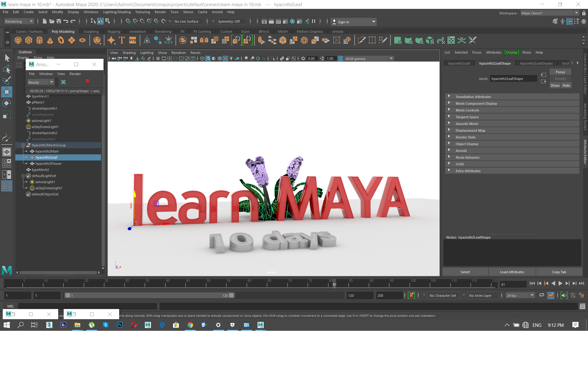Create a polygon sphere from the shelf

(x=18, y=40)
